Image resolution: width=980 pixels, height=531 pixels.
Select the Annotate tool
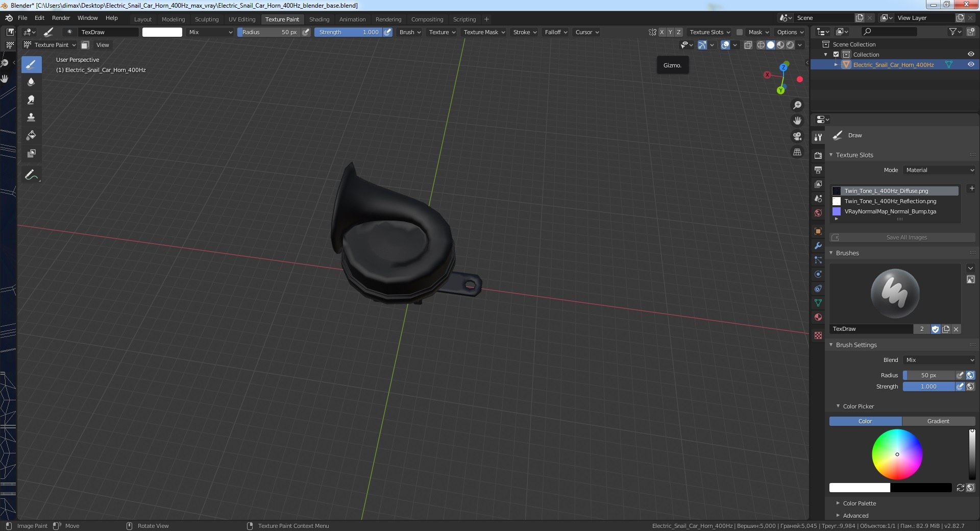pos(31,175)
